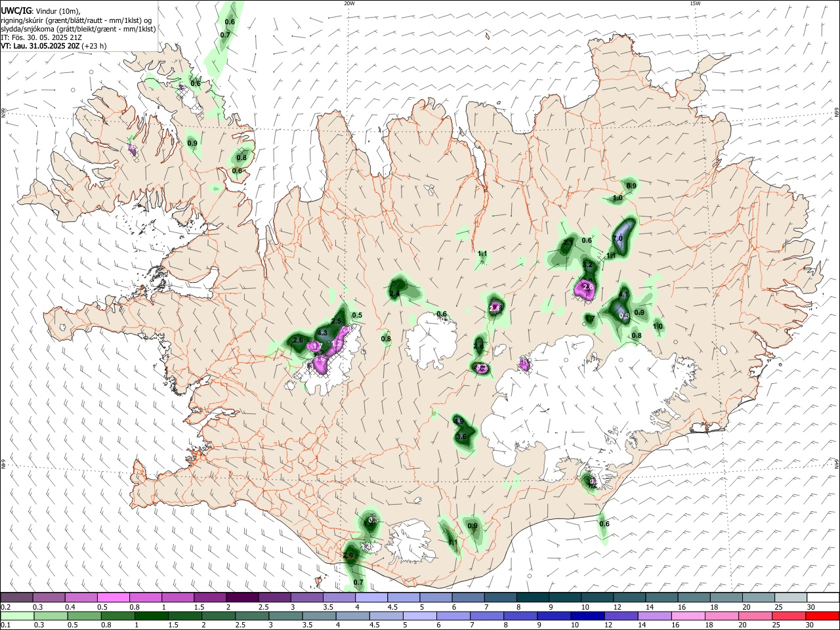Click the 0.3 value in the eastern highlands cell
This screenshot has width=840, height=630.
tap(625, 316)
